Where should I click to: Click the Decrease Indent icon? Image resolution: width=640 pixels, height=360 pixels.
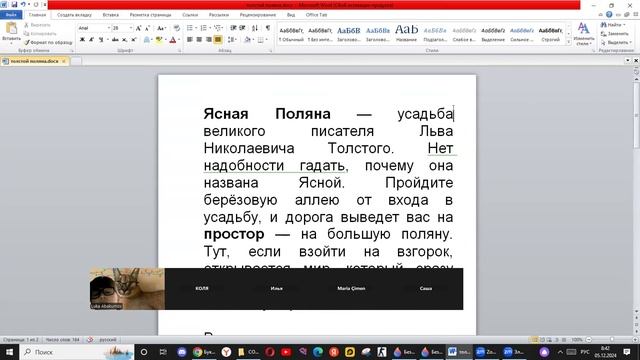click(233, 28)
